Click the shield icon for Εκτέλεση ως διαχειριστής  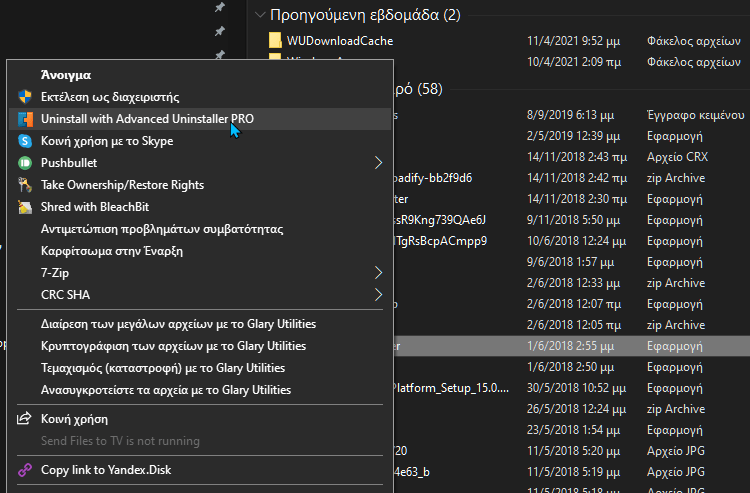tap(25, 97)
